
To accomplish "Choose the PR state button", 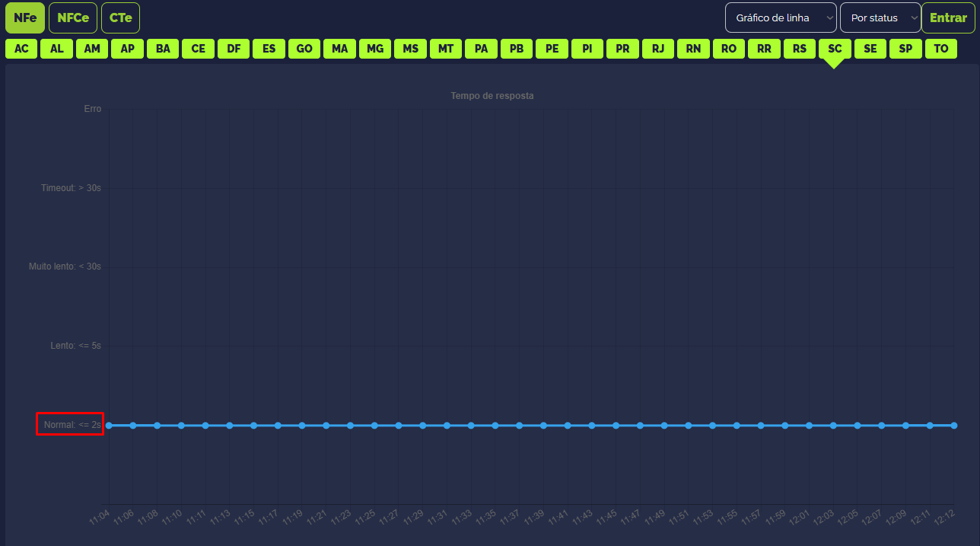I will click(x=622, y=49).
